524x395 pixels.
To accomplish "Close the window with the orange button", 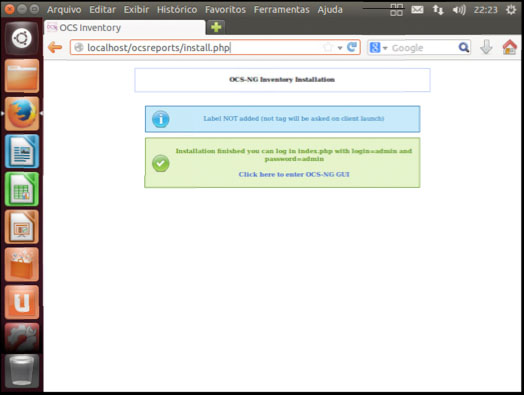I will click(x=10, y=9).
